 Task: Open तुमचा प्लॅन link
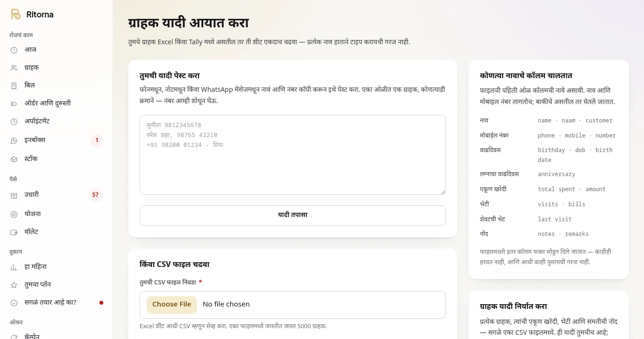pyautogui.click(x=57, y=285)
